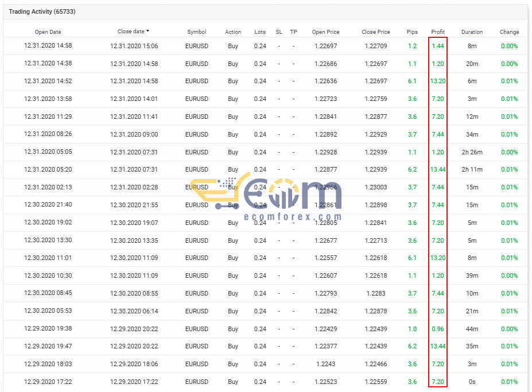Sort by Open Date column header
The width and height of the screenshot is (532, 392).
point(48,32)
